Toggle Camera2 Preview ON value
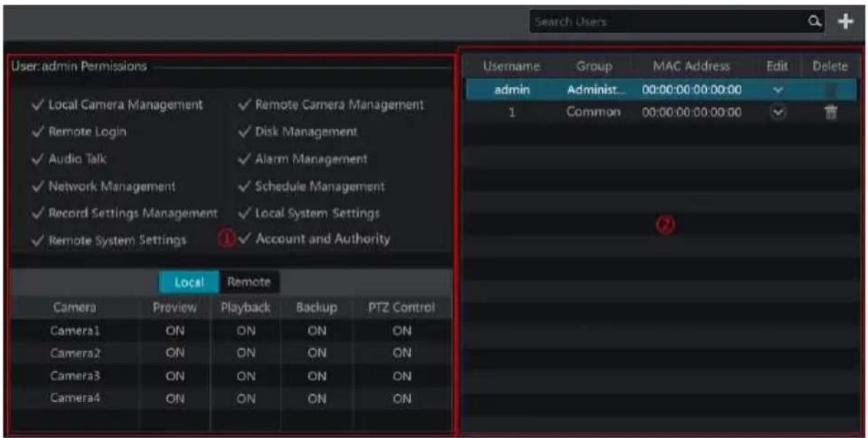Screen dimensions: 868x438 [x=175, y=352]
